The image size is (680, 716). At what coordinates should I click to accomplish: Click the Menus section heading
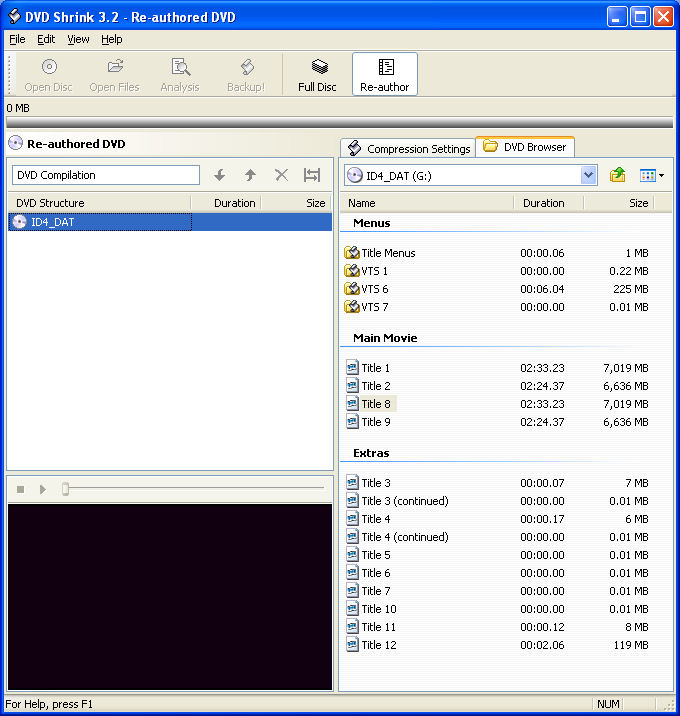coord(372,223)
